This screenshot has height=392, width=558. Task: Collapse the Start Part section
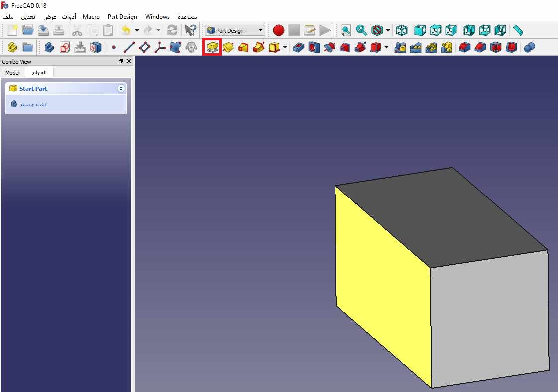121,88
